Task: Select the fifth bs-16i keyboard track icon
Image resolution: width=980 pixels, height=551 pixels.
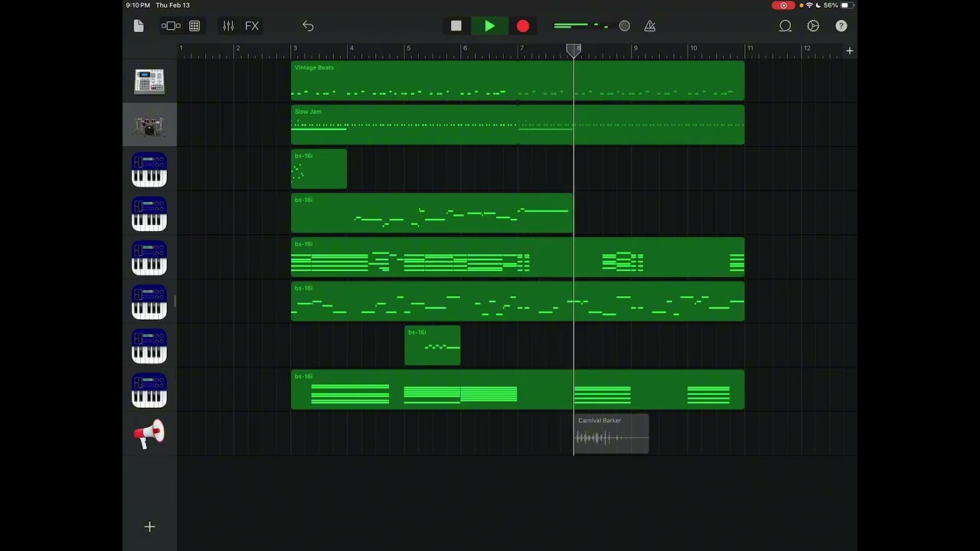Action: coord(149,346)
